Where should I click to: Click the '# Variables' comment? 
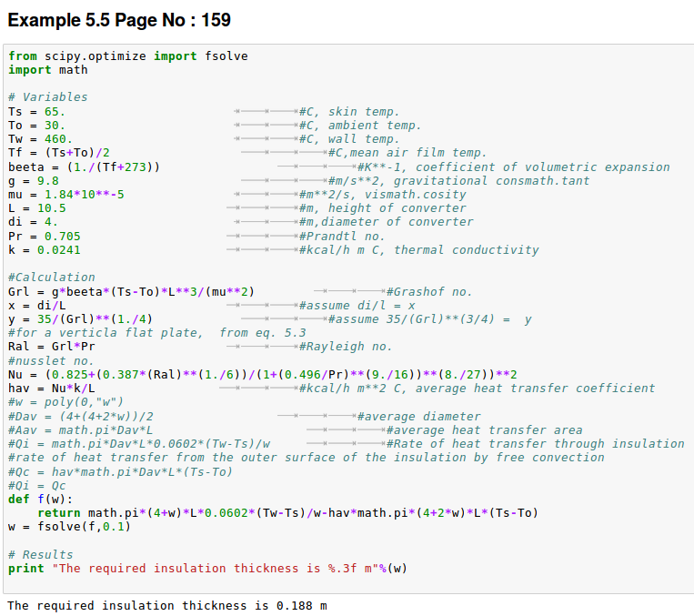pos(47,97)
